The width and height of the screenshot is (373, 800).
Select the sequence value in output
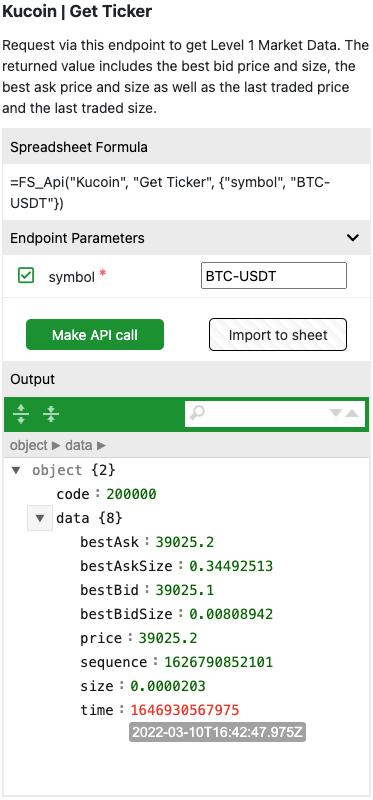tap(218, 662)
